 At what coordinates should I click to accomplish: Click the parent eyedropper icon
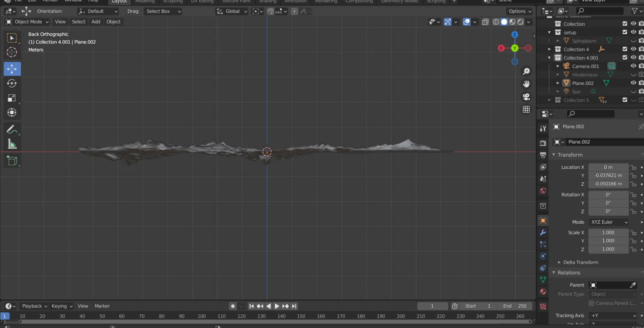pyautogui.click(x=633, y=285)
